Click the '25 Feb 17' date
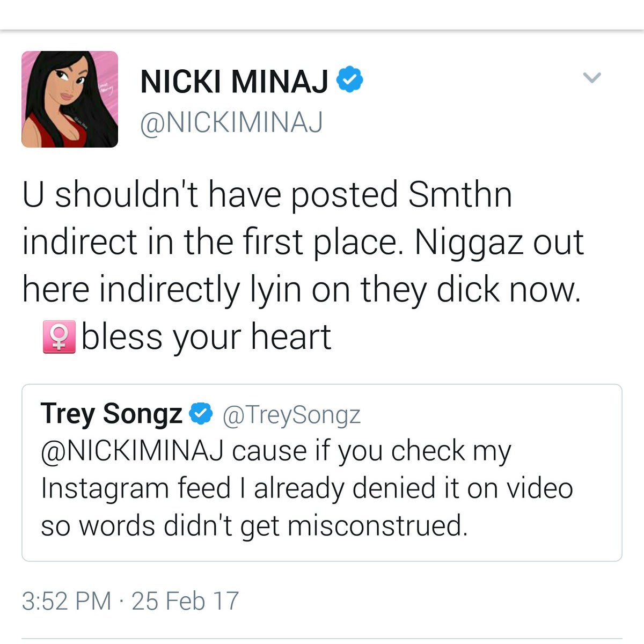Screen dimensions: 644x644 tap(185, 601)
